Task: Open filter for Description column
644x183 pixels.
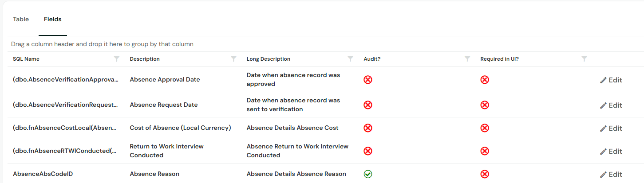Action: pos(233,59)
